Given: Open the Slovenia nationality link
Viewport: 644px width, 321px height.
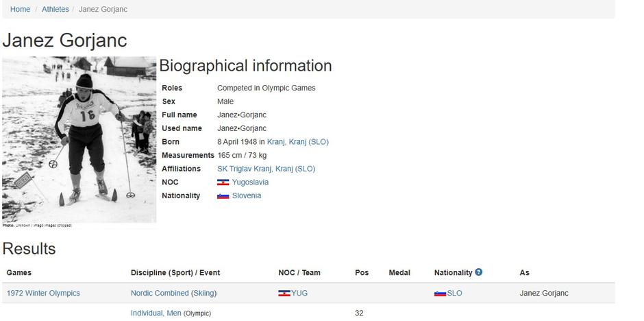Looking at the screenshot, I should point(247,195).
